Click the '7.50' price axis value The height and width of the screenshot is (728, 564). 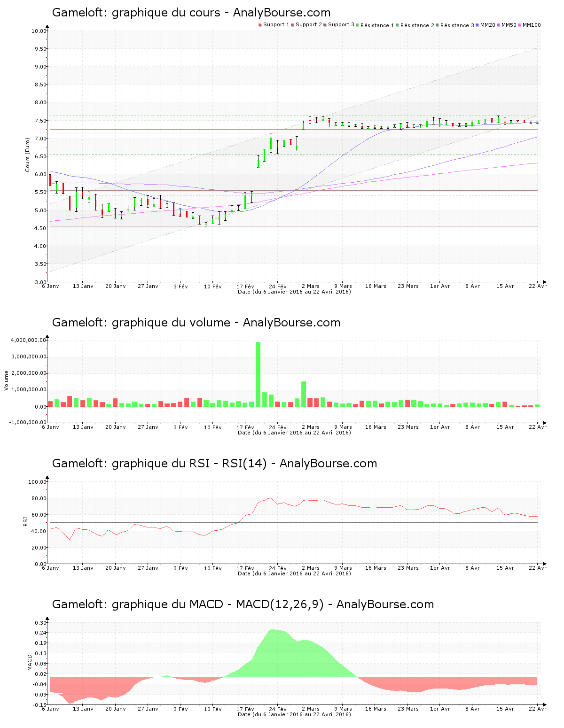tap(40, 121)
